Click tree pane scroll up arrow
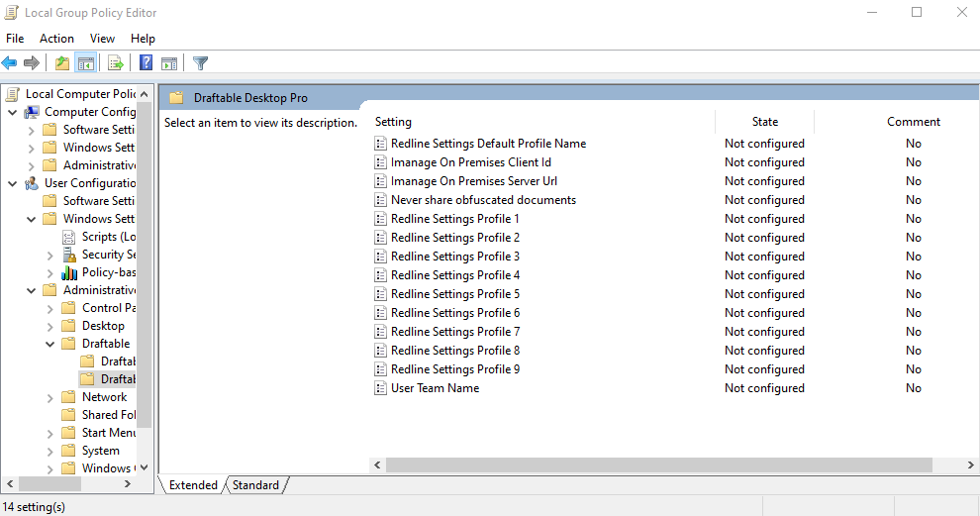 (145, 94)
